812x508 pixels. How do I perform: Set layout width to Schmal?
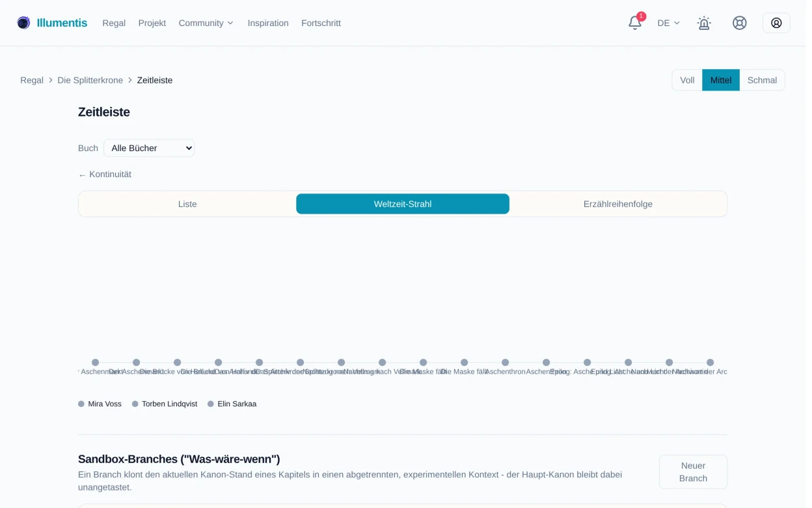(762, 80)
